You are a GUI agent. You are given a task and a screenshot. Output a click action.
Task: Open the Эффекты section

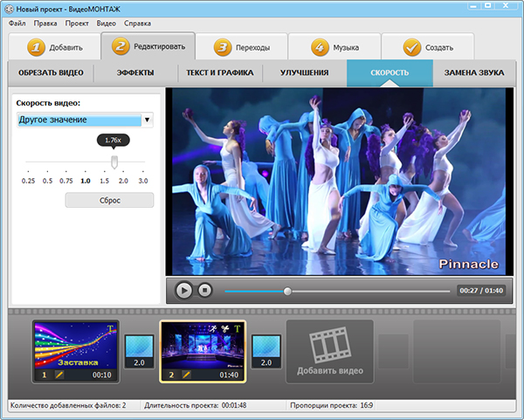point(135,72)
